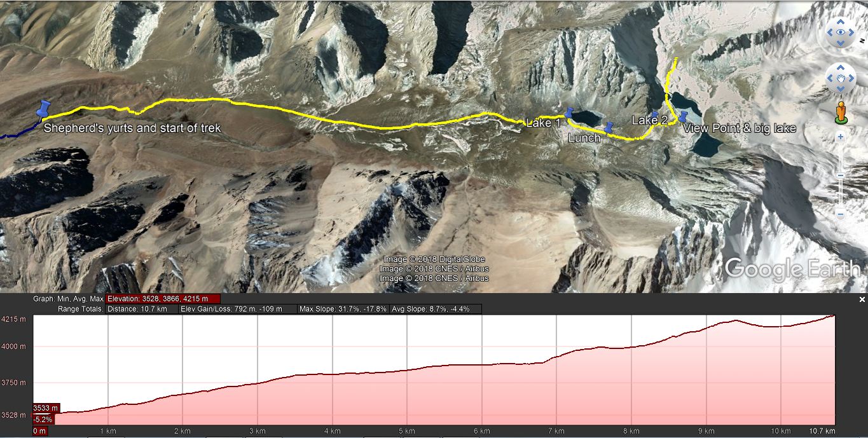
Task: Click the Lake 2 placemark label
Action: click(x=650, y=120)
